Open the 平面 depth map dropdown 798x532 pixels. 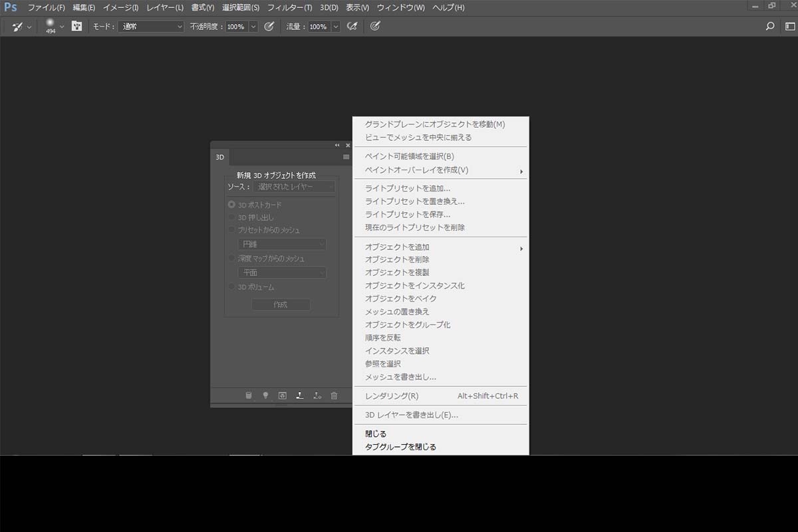(x=282, y=273)
